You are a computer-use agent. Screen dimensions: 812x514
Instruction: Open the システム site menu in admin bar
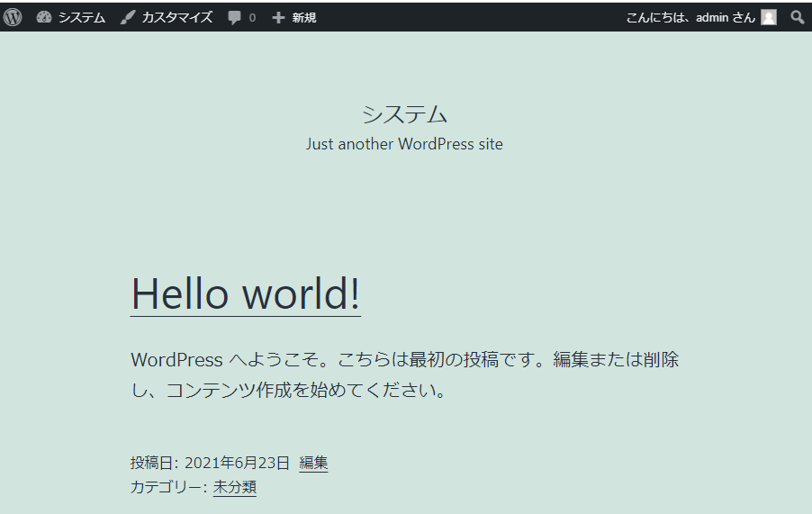pyautogui.click(x=81, y=17)
